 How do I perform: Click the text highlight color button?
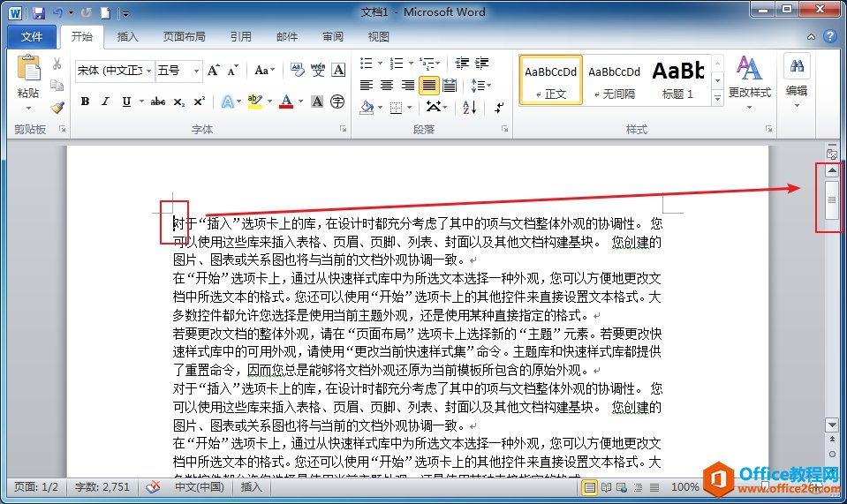click(x=255, y=102)
